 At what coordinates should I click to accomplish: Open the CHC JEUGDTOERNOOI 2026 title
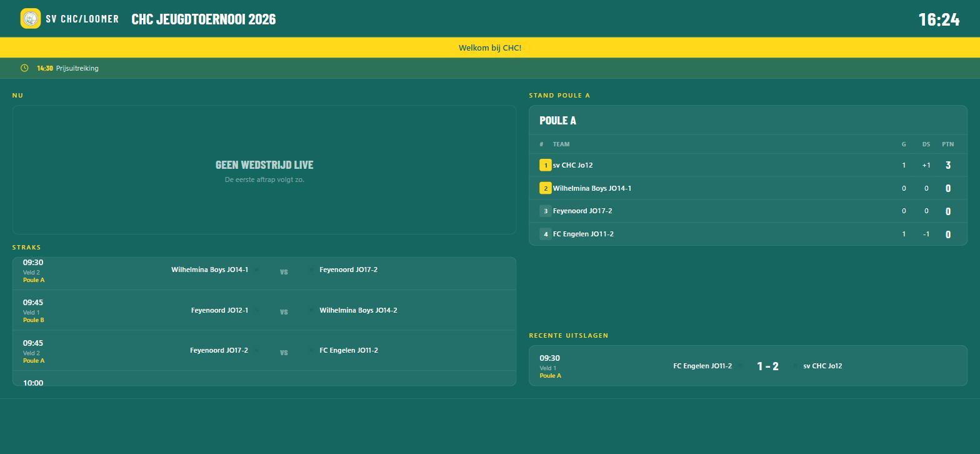click(x=204, y=19)
